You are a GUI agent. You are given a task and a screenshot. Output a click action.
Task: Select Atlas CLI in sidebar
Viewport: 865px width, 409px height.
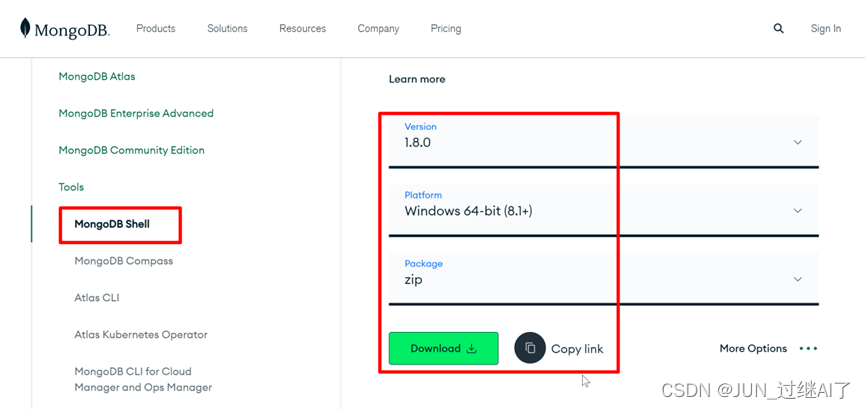click(97, 298)
